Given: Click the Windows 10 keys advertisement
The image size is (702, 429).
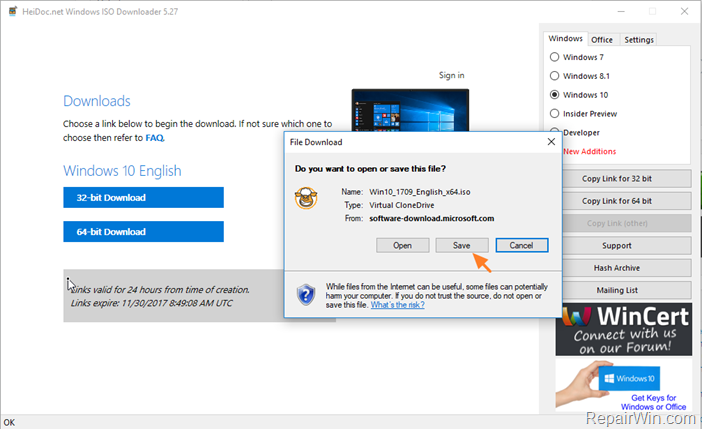Looking at the screenshot, I should [x=624, y=386].
